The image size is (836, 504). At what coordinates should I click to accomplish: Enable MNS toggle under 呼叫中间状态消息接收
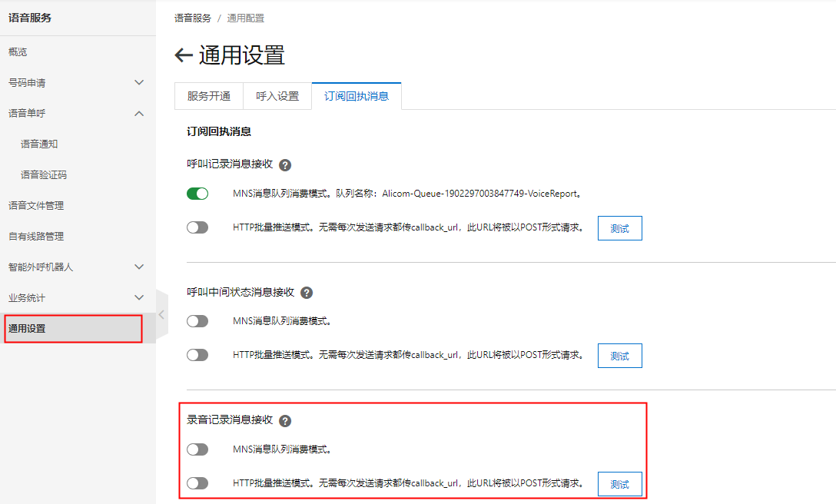(x=197, y=321)
